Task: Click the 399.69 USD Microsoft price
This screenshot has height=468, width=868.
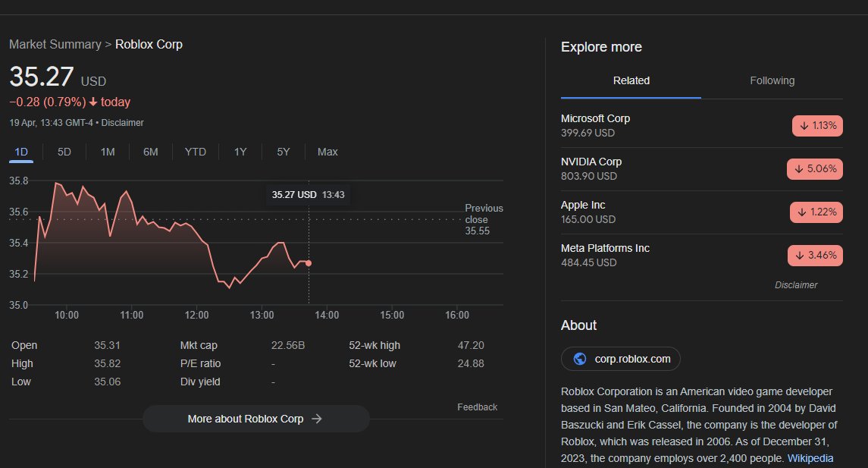Action: coord(588,133)
